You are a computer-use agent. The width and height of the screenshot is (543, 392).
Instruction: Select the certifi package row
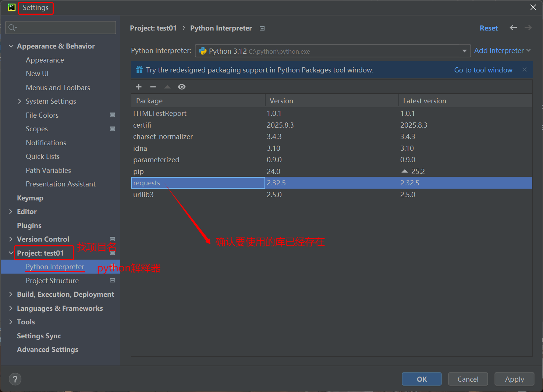[332, 125]
